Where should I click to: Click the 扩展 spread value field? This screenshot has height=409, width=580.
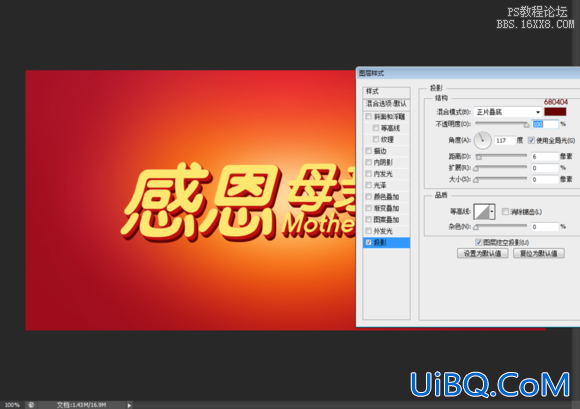point(545,168)
